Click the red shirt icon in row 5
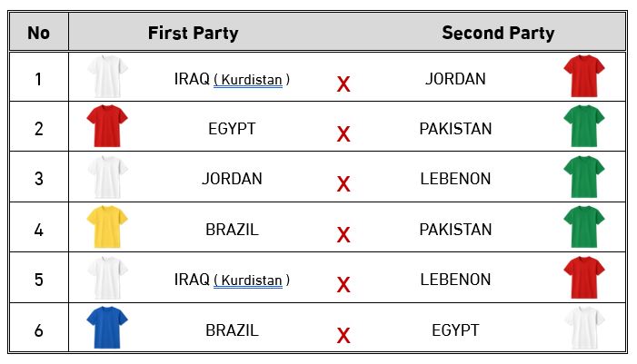The image size is (637, 364). coord(583,278)
